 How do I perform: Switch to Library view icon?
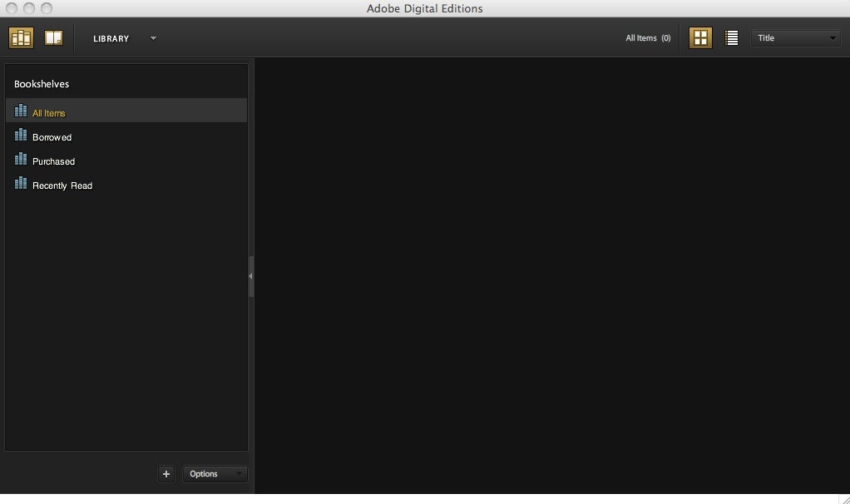pos(21,38)
